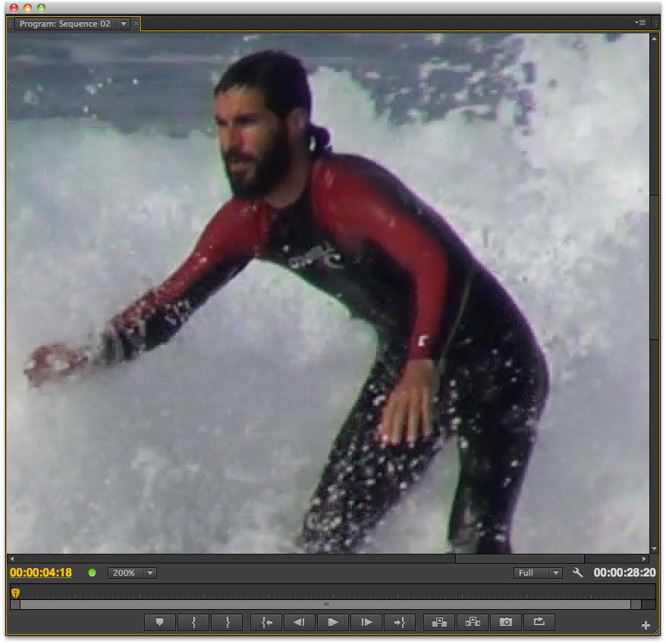This screenshot has width=666, height=644.
Task: Open the Full playback resolution dropdown
Action: click(x=538, y=573)
